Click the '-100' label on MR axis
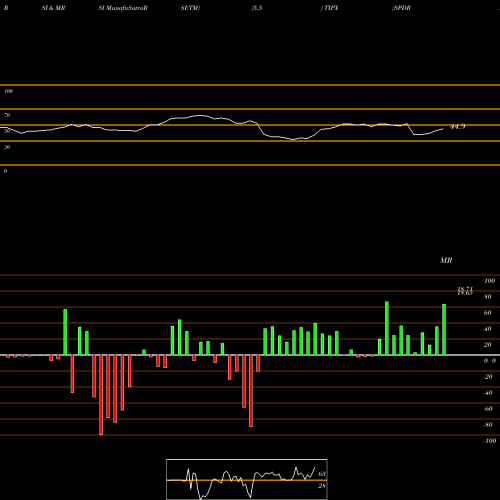500x500 pixels. click(x=490, y=441)
